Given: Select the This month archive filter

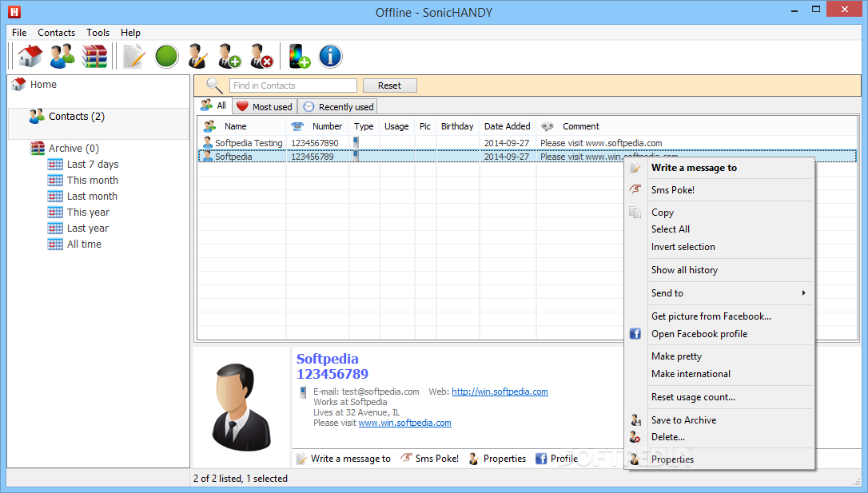Looking at the screenshot, I should pyautogui.click(x=93, y=181).
